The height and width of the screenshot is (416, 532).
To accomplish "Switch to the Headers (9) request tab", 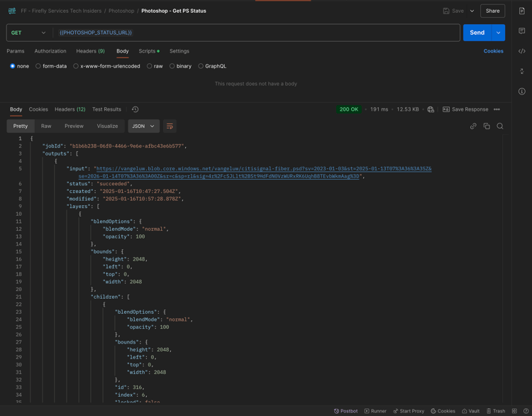I will tap(90, 51).
